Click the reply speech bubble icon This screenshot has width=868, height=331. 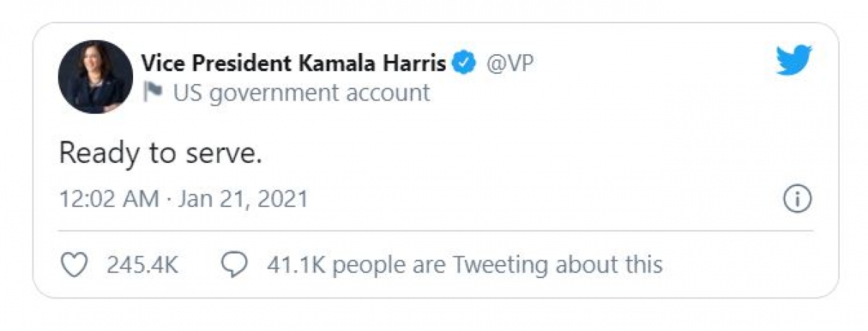point(234,264)
